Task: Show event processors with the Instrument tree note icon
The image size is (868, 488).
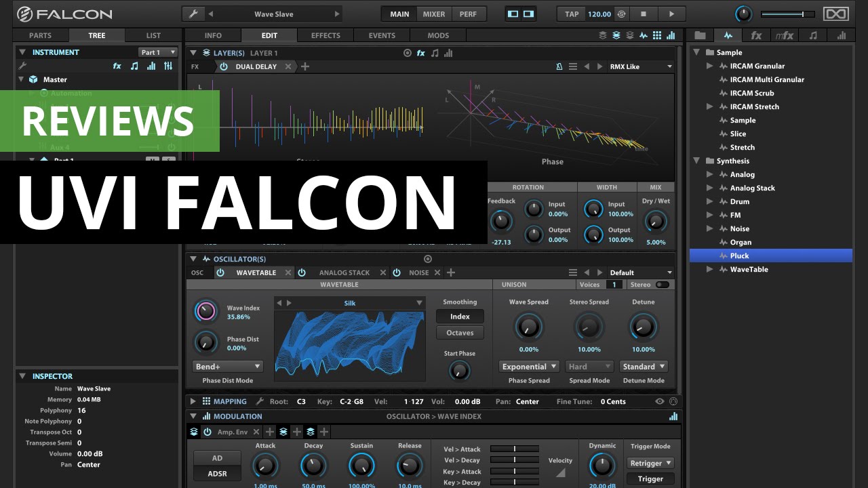Action: [x=134, y=66]
